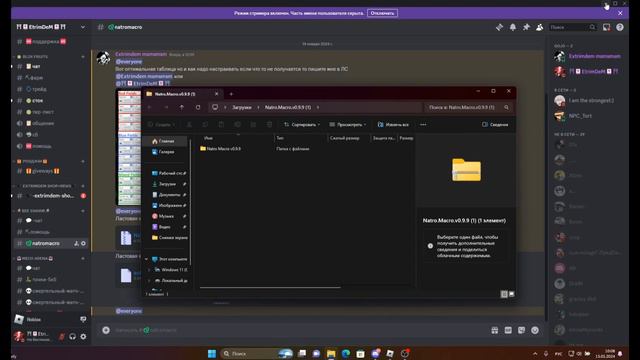The width and height of the screenshot is (640, 360).
Task: Open the emoji picker
Action: click(x=535, y=330)
